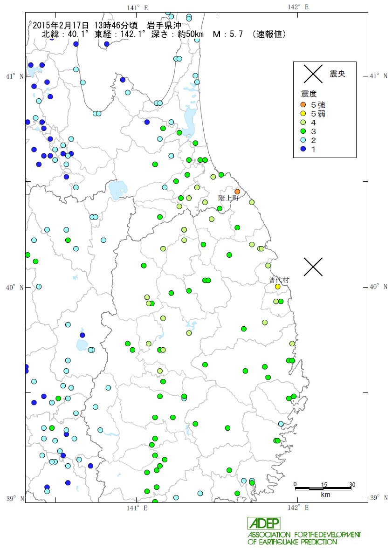This screenshot has width=392, height=550.
Task: Select the orange 5強 legend swatch
Action: (303, 105)
